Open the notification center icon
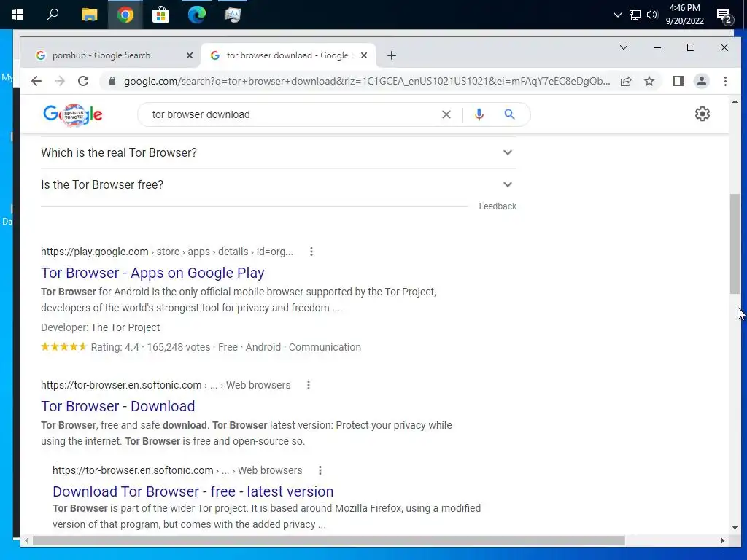The width and height of the screenshot is (747, 560). pyautogui.click(x=724, y=16)
